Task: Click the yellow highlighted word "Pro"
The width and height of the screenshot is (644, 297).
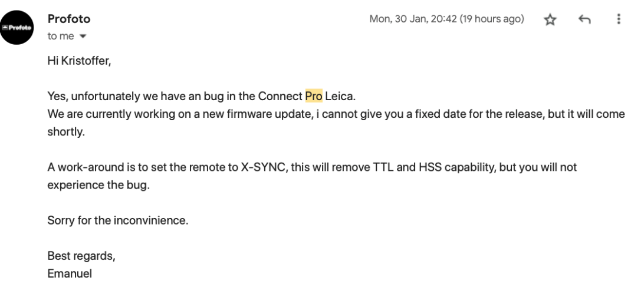Action: [313, 96]
